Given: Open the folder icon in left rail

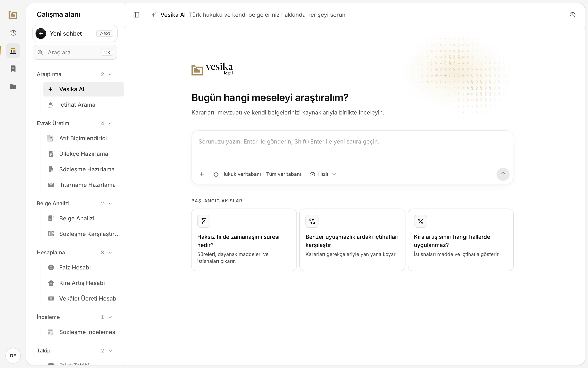Looking at the screenshot, I should (13, 87).
